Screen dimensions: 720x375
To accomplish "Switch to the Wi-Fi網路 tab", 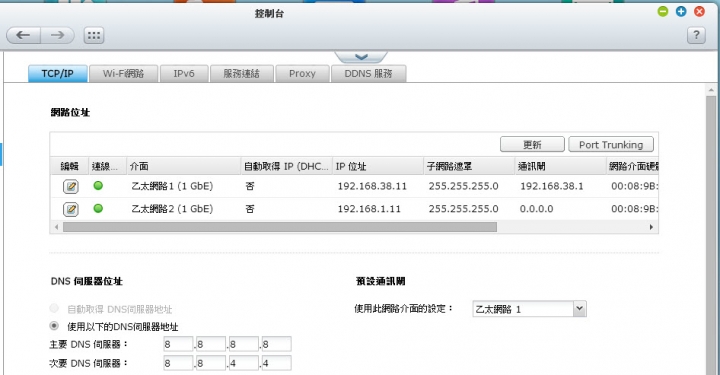I will tap(124, 73).
